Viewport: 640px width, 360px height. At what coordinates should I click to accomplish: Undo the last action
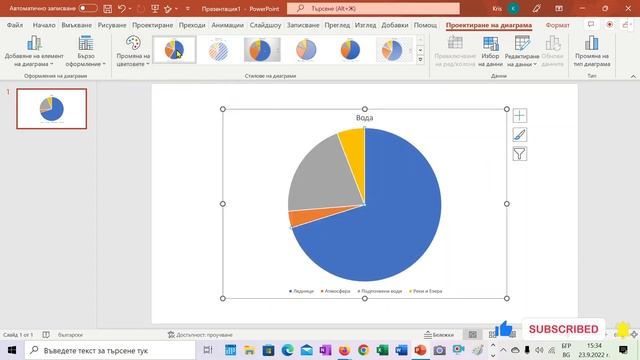[x=121, y=8]
